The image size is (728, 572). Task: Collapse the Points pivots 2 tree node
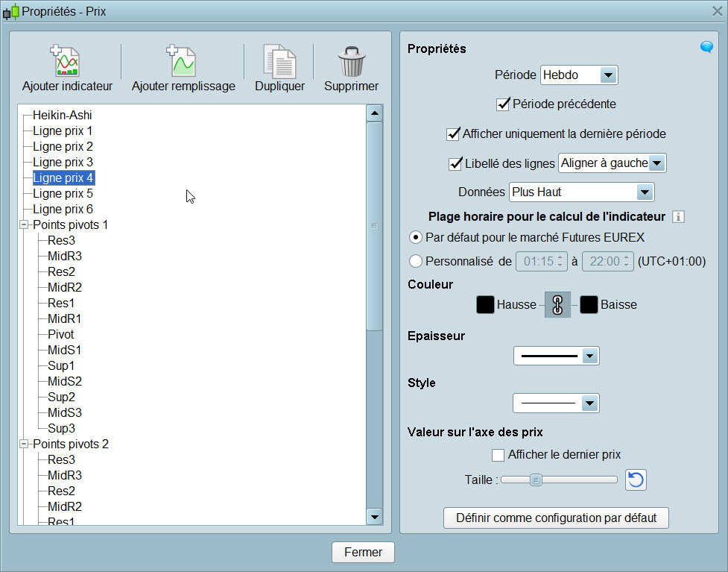tap(24, 444)
